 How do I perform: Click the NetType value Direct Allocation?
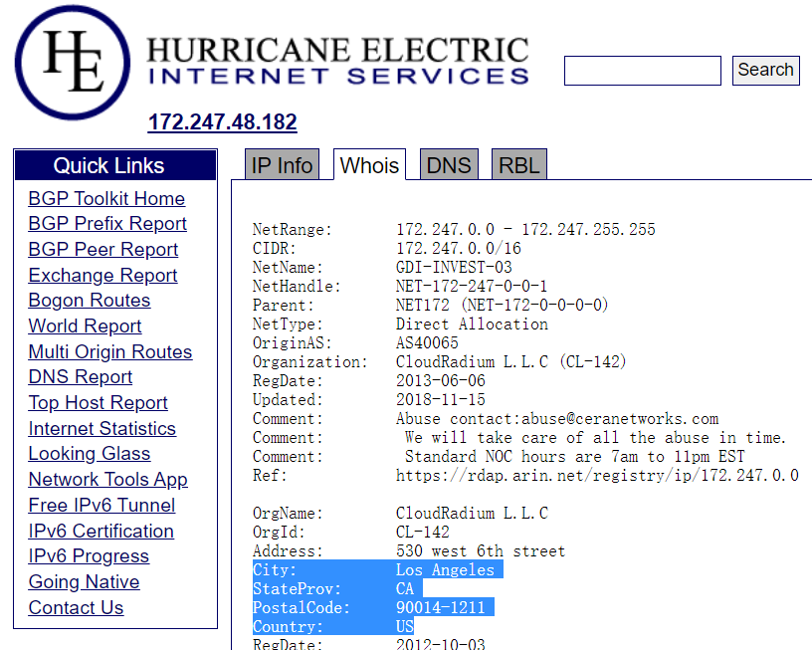point(472,325)
